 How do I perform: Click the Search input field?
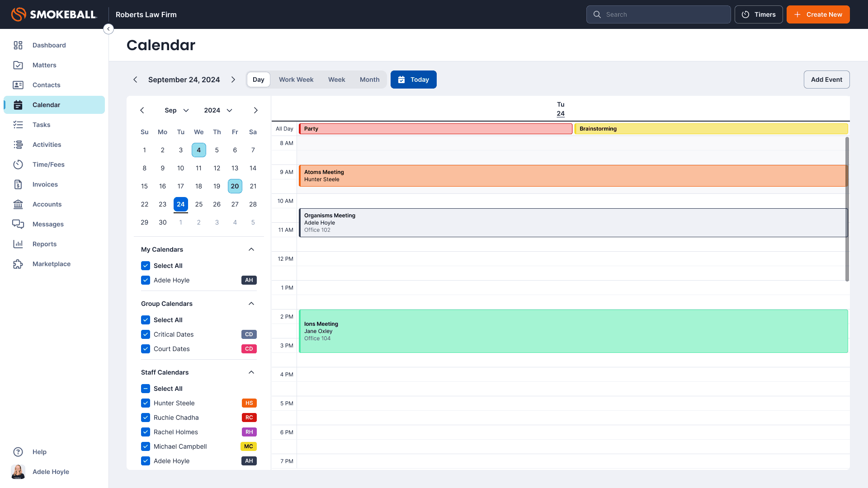click(x=665, y=14)
